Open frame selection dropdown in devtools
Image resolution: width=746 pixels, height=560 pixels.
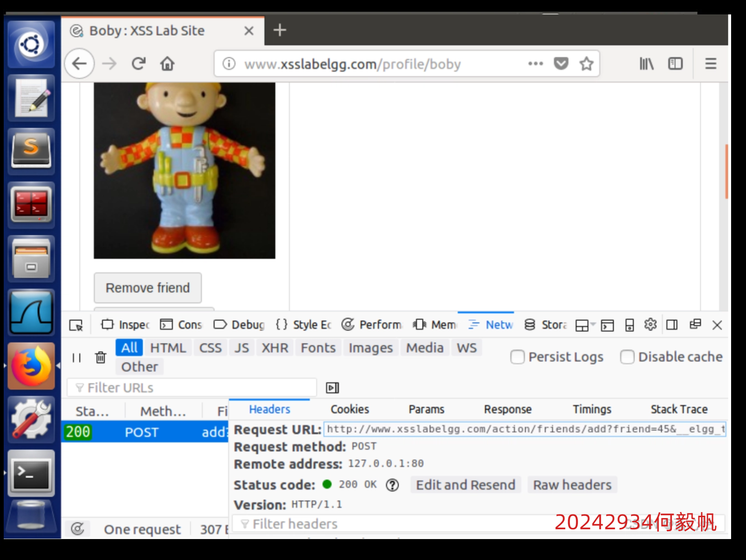click(x=585, y=325)
